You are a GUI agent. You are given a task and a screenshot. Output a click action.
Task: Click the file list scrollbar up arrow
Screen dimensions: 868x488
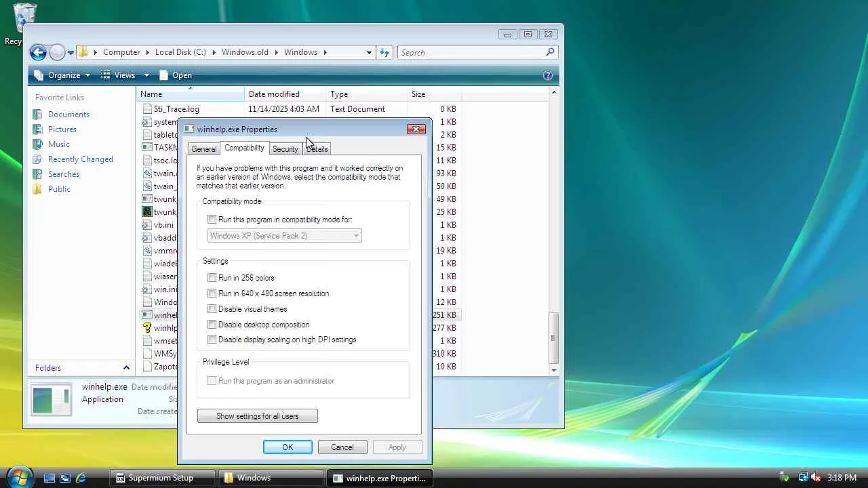[553, 92]
